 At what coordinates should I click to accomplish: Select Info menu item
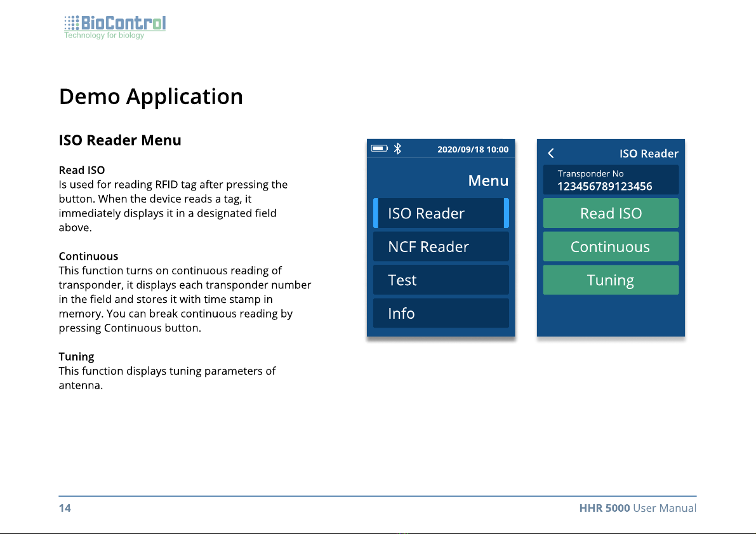click(x=441, y=313)
